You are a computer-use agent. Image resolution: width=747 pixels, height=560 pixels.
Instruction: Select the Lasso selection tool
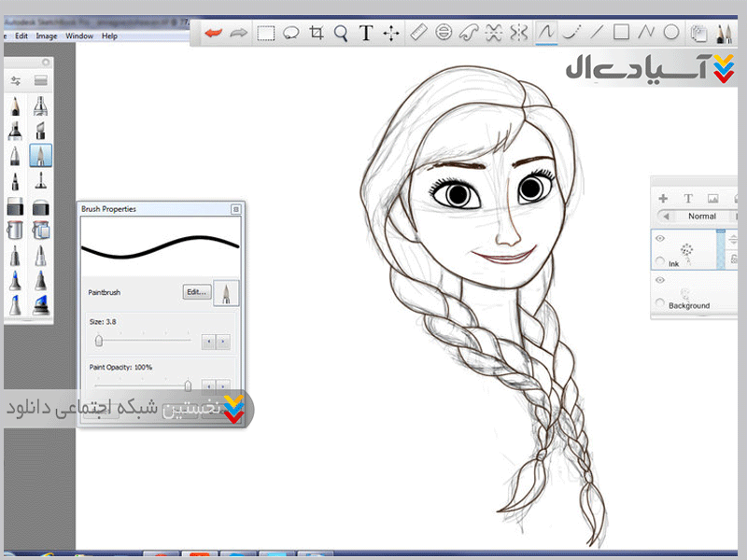[x=291, y=33]
